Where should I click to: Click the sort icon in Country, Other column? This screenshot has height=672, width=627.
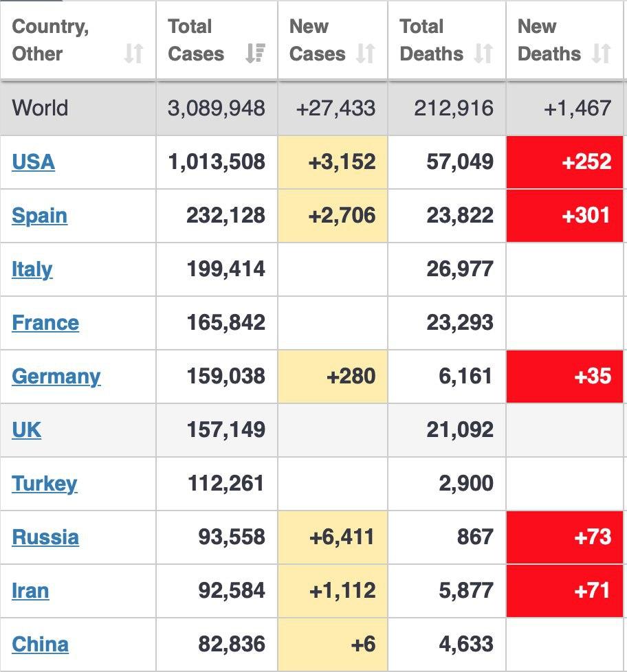(133, 54)
